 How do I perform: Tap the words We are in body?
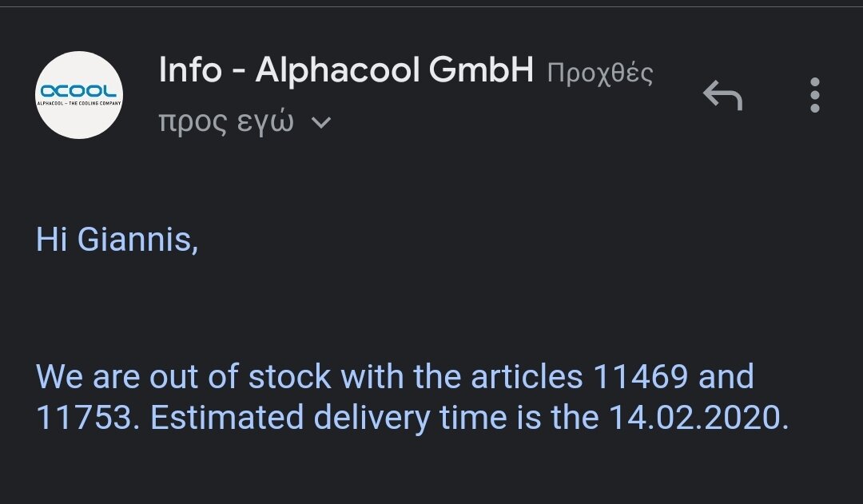point(88,376)
